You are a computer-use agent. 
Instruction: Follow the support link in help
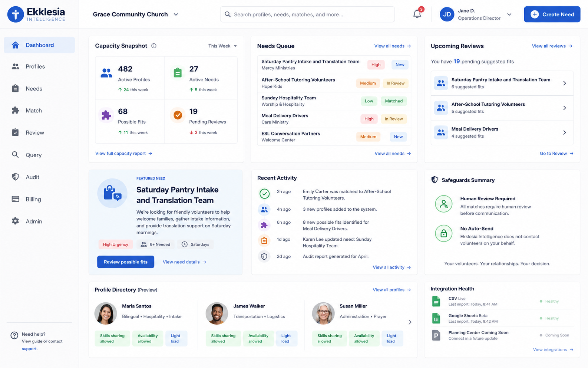tap(29, 349)
